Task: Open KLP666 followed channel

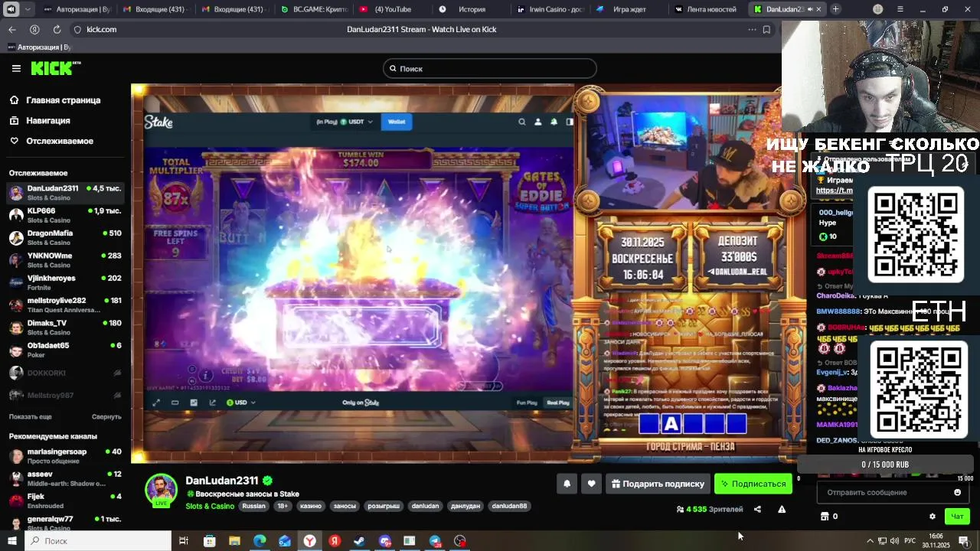Action: click(x=65, y=215)
